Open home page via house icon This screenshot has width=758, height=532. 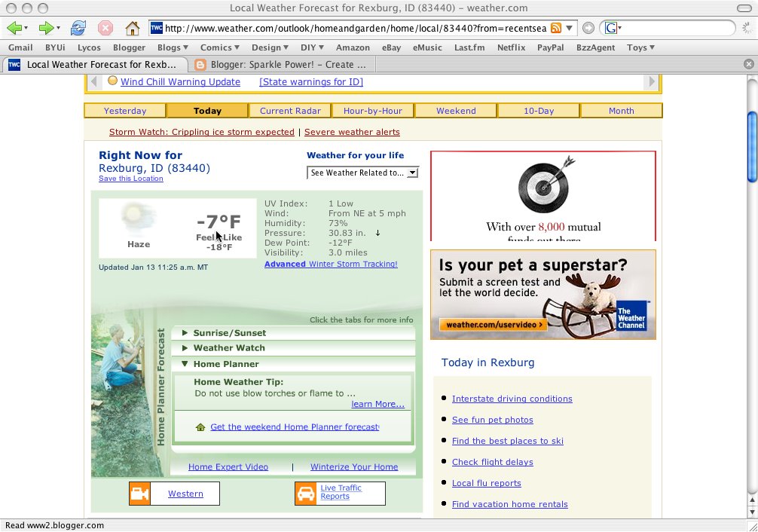click(x=132, y=28)
